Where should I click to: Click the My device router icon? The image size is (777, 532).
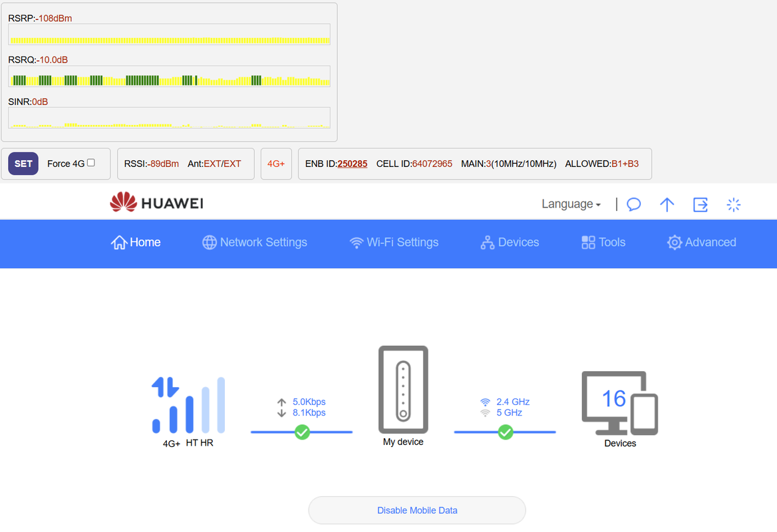(403, 389)
